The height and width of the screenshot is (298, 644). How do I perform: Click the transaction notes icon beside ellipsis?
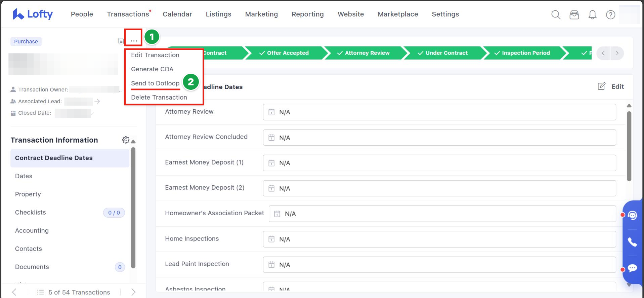pos(121,41)
